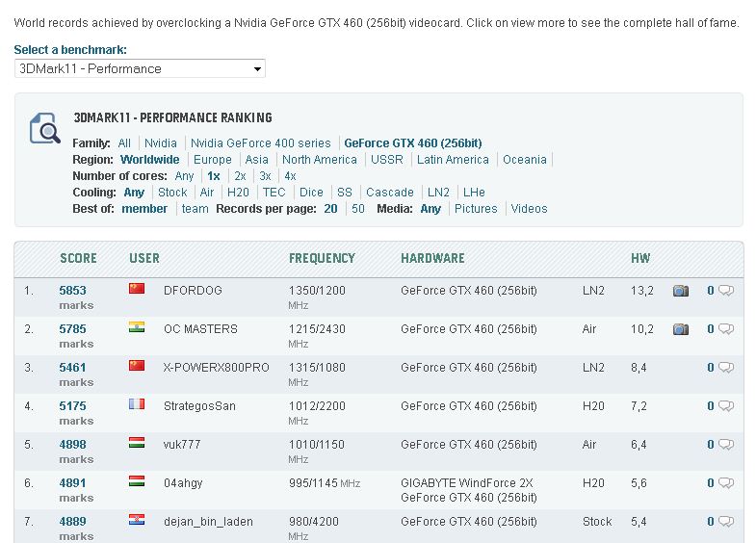Set region to North America
The image size is (756, 543).
pyautogui.click(x=319, y=160)
